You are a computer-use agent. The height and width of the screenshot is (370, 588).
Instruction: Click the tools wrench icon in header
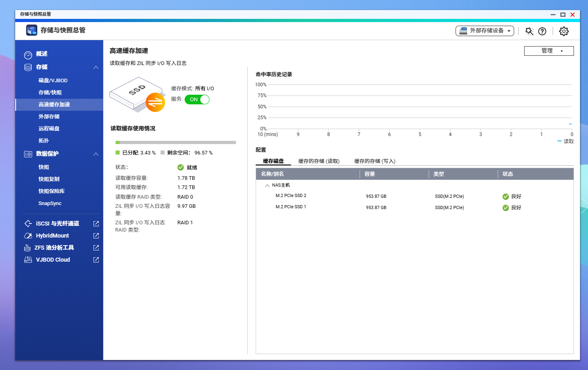[x=529, y=31]
